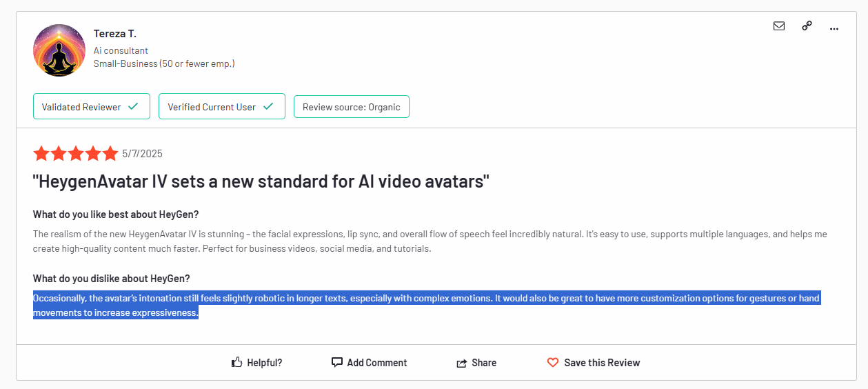The width and height of the screenshot is (868, 389).
Task: Open the three-dot more options menu
Action: [x=834, y=28]
